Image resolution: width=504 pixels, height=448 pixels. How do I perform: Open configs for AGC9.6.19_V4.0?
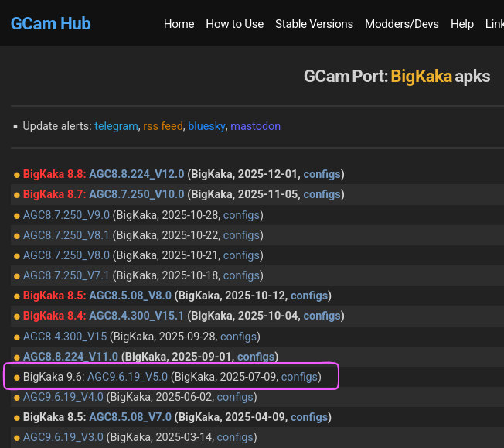tap(235, 397)
